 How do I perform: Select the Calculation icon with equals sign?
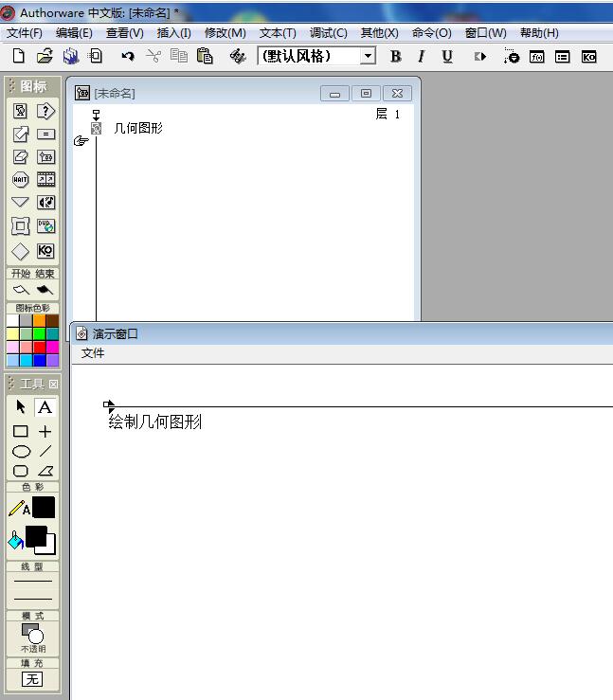[x=45, y=134]
